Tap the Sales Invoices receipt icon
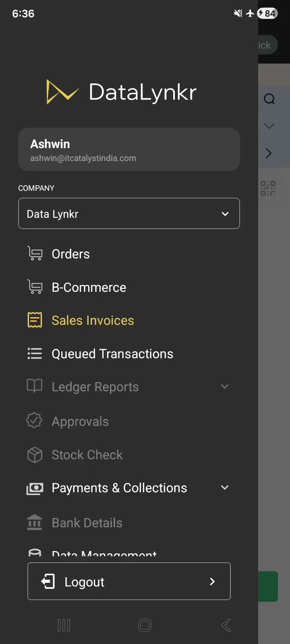 [x=35, y=320]
